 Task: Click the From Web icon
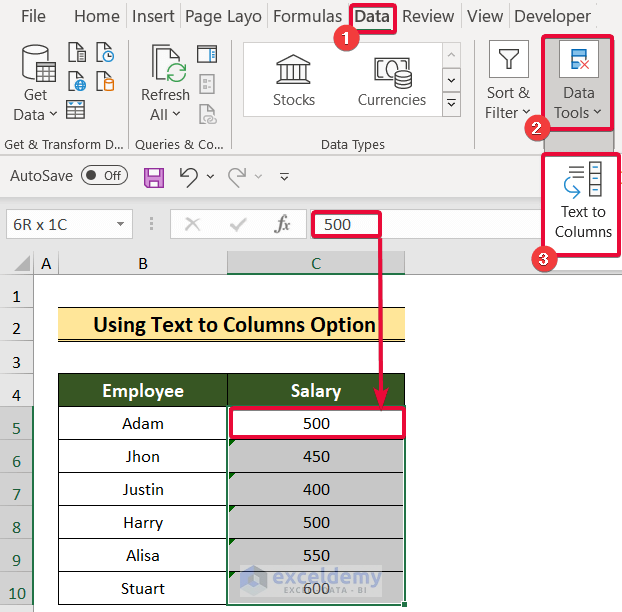[x=76, y=81]
